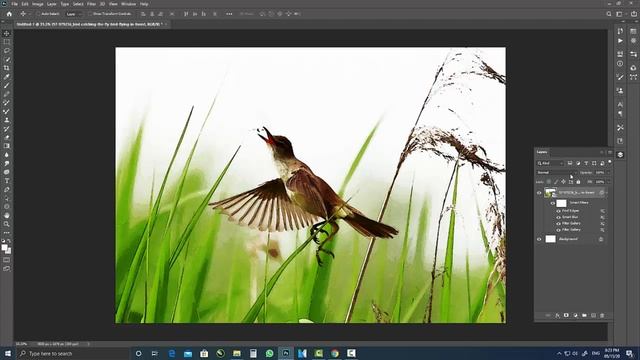Select the Clone Stamp tool
Image resolution: width=640 pixels, height=360 pixels.
click(x=7, y=120)
